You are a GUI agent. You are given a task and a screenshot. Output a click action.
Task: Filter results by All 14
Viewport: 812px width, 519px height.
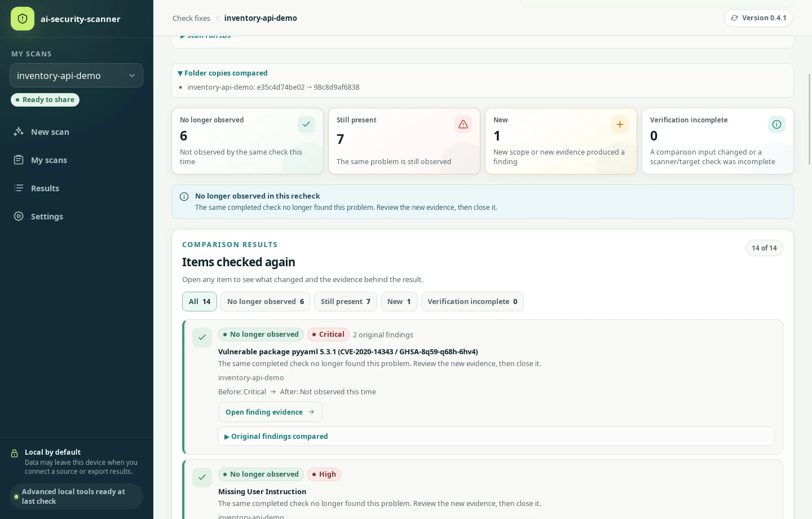(200, 301)
